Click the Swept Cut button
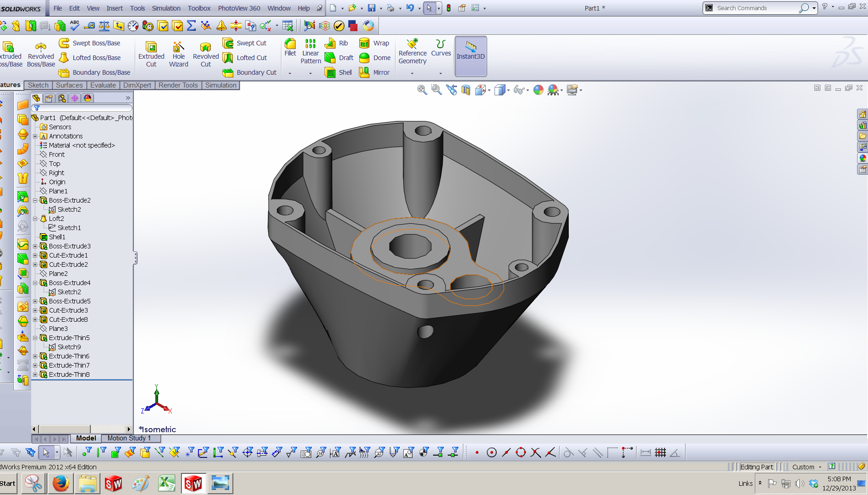Image resolution: width=868 pixels, height=495 pixels. tap(245, 43)
